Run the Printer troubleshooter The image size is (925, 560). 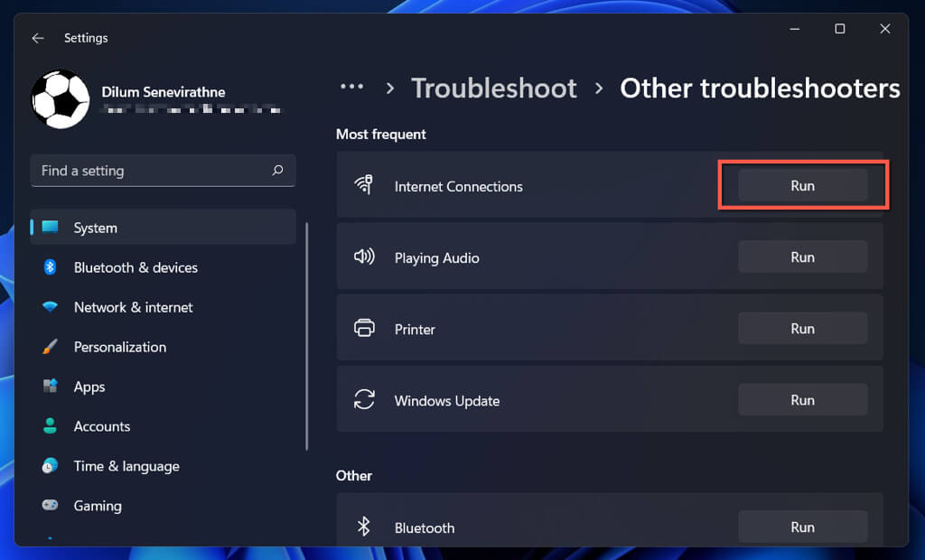coord(802,329)
